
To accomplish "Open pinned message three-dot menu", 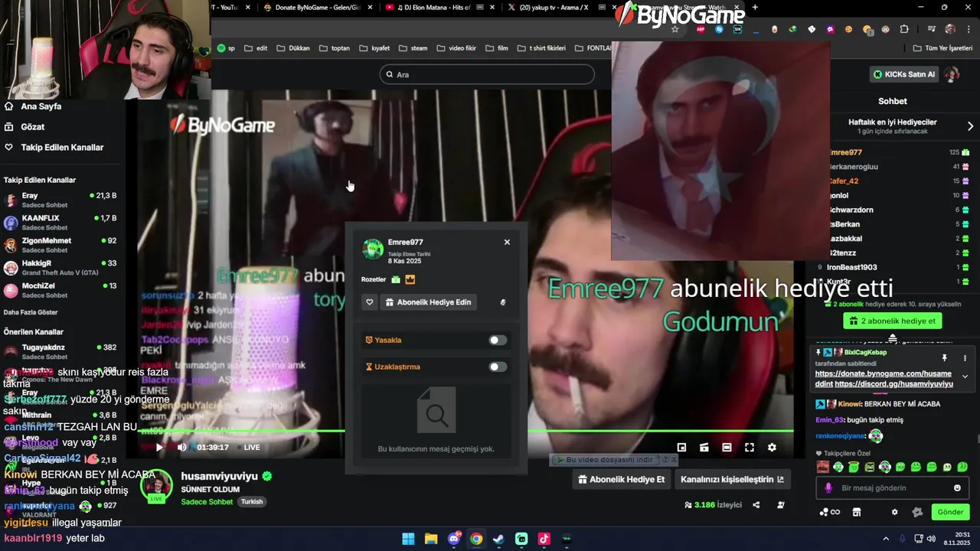I will pyautogui.click(x=965, y=357).
